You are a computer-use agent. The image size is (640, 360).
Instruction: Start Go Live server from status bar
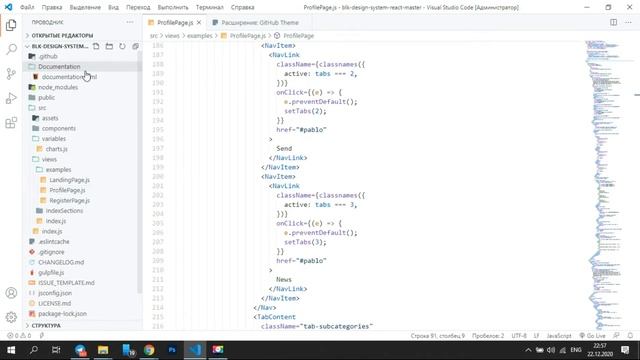click(592, 336)
